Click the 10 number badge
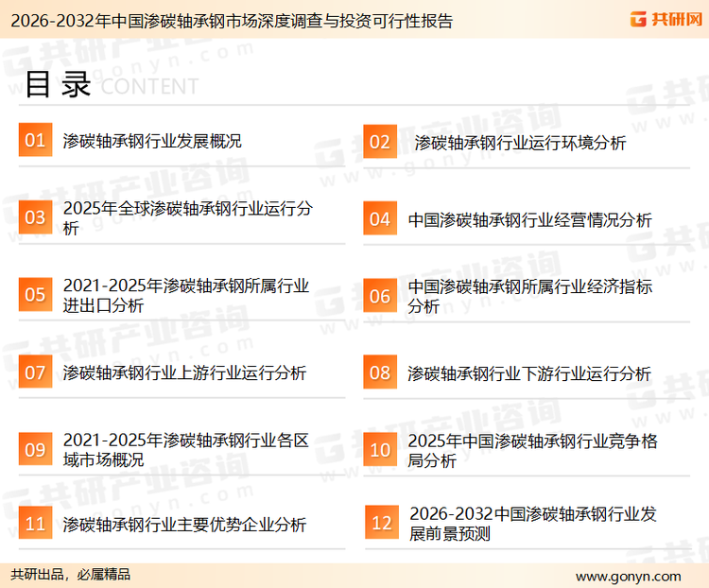The width and height of the screenshot is (709, 588). click(380, 450)
